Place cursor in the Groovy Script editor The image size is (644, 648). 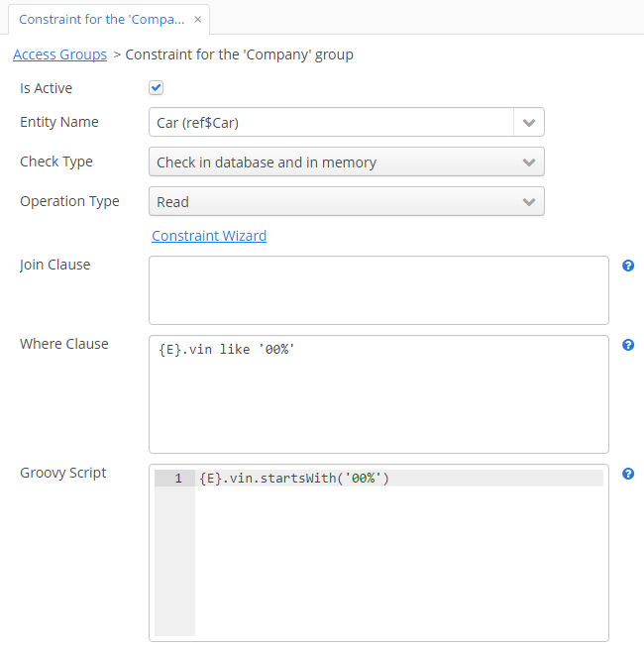(396, 555)
